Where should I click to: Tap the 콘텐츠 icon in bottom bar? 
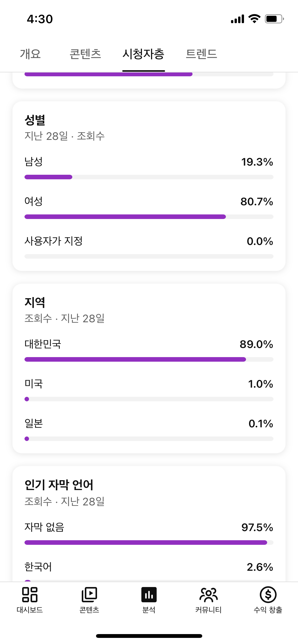tap(89, 594)
